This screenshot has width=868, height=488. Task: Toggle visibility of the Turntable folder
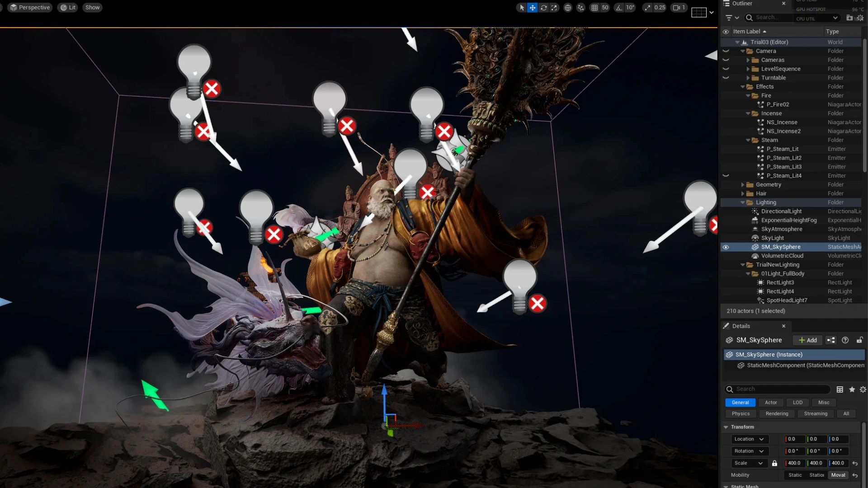[x=726, y=78]
